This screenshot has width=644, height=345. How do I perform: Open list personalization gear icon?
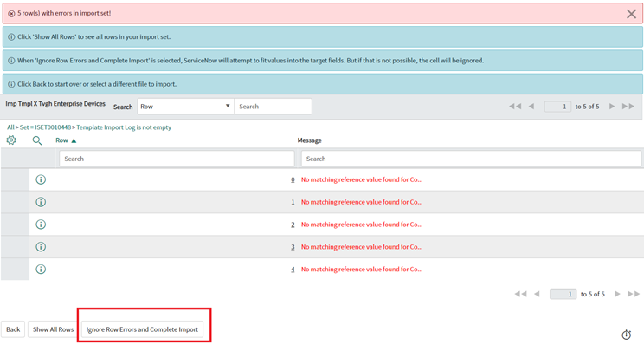[x=11, y=140]
